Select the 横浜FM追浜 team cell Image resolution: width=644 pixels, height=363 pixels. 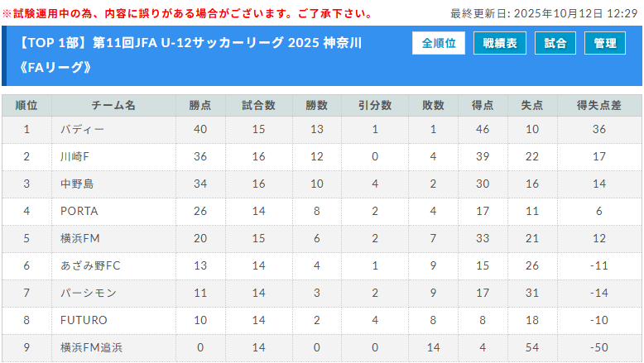point(91,347)
